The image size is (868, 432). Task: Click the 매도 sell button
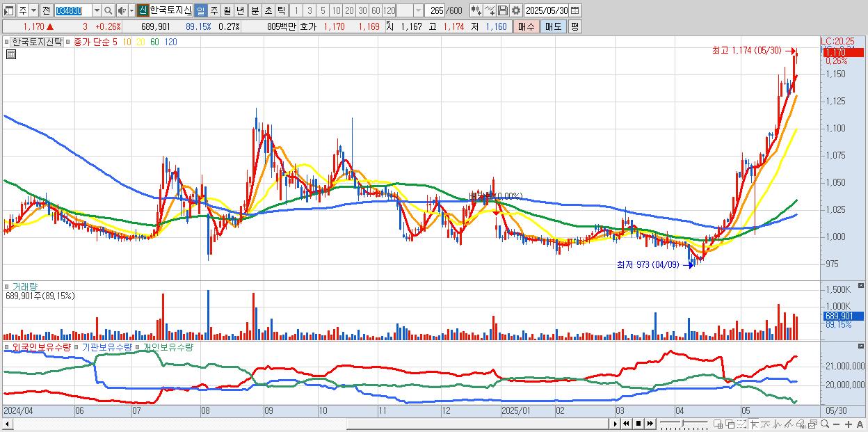click(553, 26)
